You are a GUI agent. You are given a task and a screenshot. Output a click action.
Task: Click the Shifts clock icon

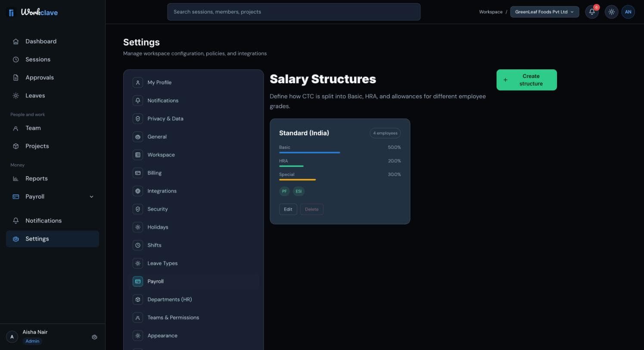pyautogui.click(x=138, y=245)
